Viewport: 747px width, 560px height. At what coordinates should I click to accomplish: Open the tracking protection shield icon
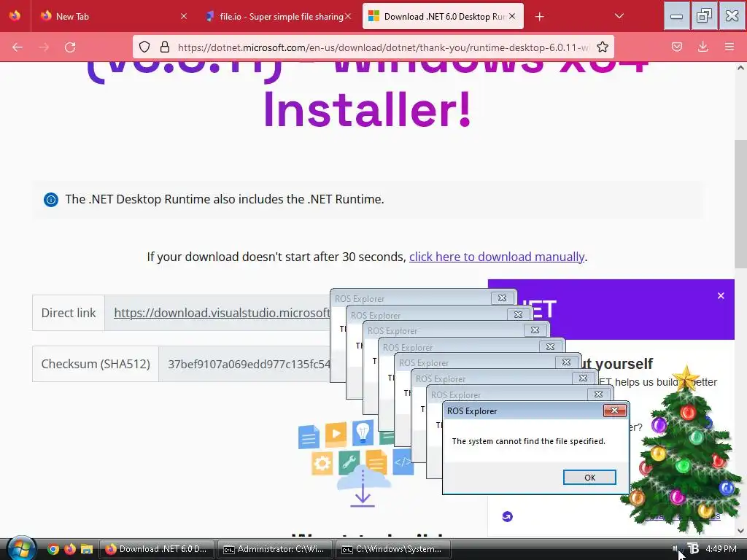pyautogui.click(x=144, y=47)
